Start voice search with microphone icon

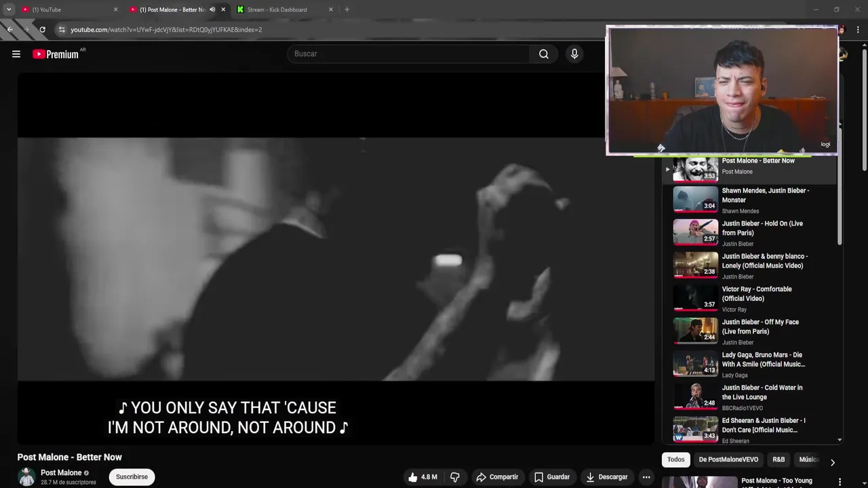(574, 54)
